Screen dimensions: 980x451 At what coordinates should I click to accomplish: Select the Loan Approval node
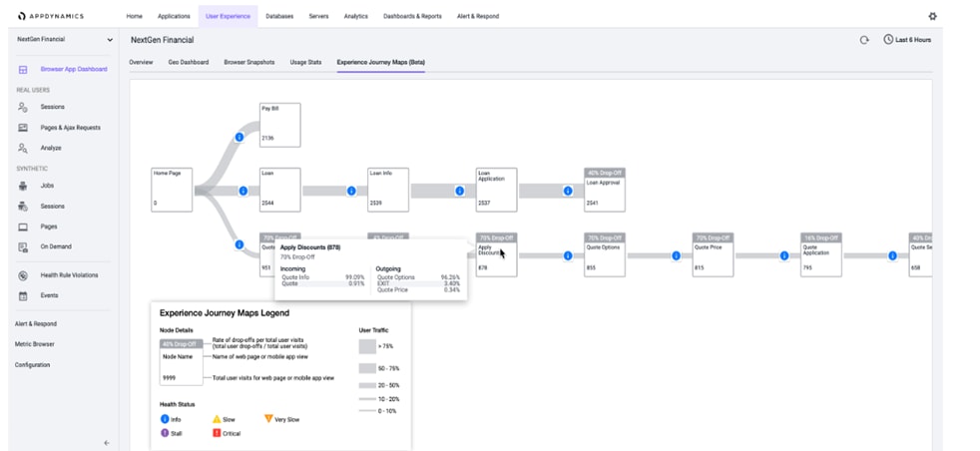(x=605, y=190)
